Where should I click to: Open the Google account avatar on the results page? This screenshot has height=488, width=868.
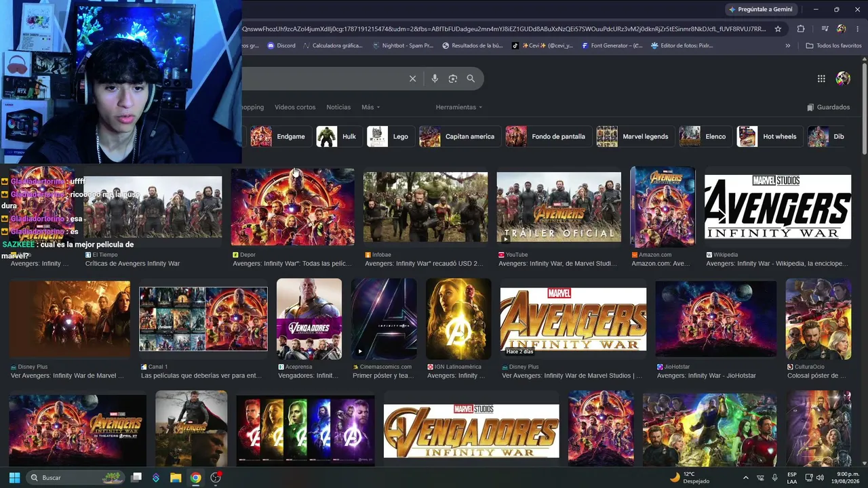point(843,79)
